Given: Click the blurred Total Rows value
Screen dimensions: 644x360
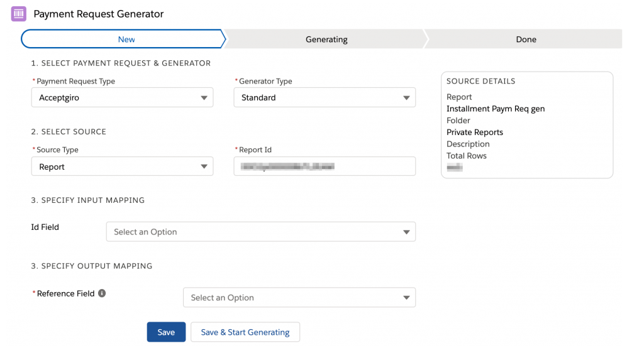Looking at the screenshot, I should [x=454, y=168].
